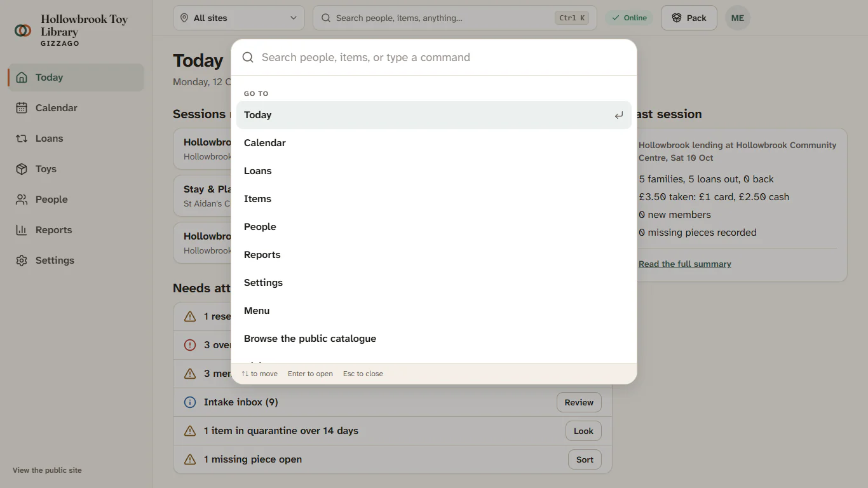Choose Reports in the Go To list

tap(434, 255)
